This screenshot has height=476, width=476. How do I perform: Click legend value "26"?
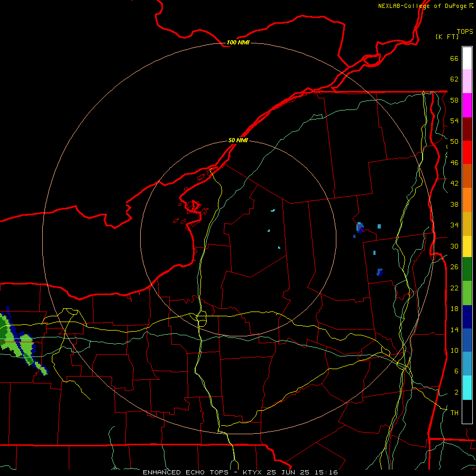click(x=454, y=267)
